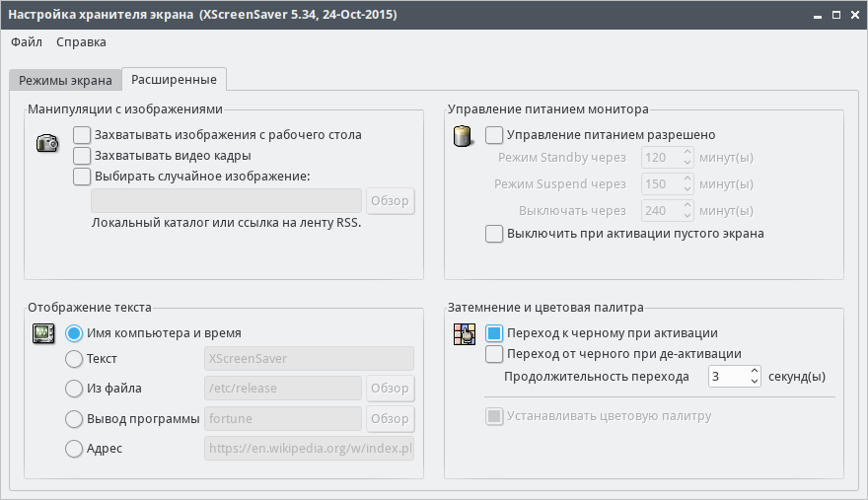Click the 'секунд(ы)' unit label
The image size is (868, 500).
797,377
